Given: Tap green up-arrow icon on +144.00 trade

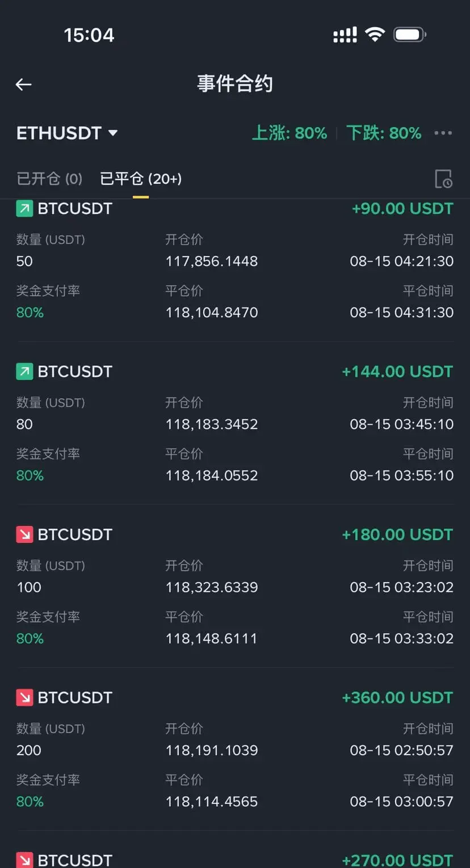Looking at the screenshot, I should click(24, 372).
